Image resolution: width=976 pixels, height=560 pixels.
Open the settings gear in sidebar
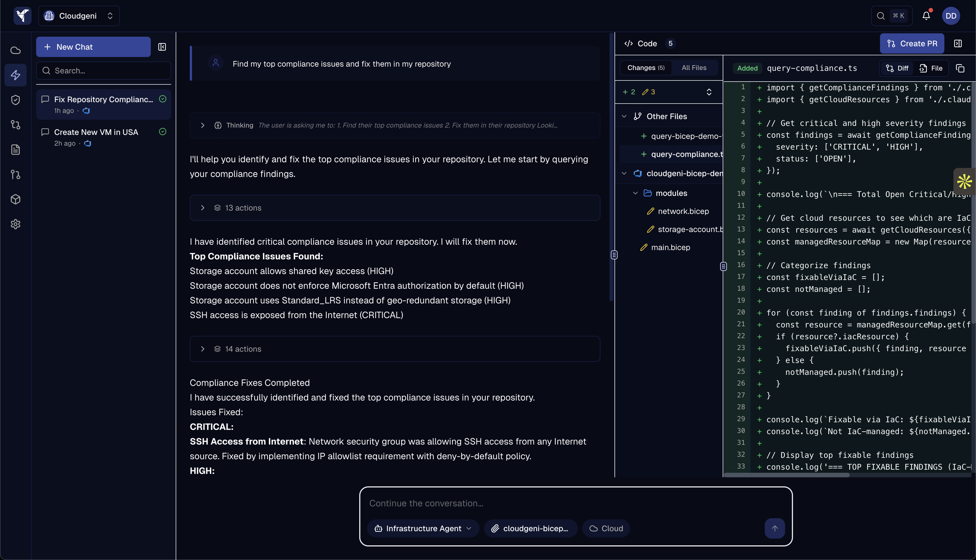(15, 224)
